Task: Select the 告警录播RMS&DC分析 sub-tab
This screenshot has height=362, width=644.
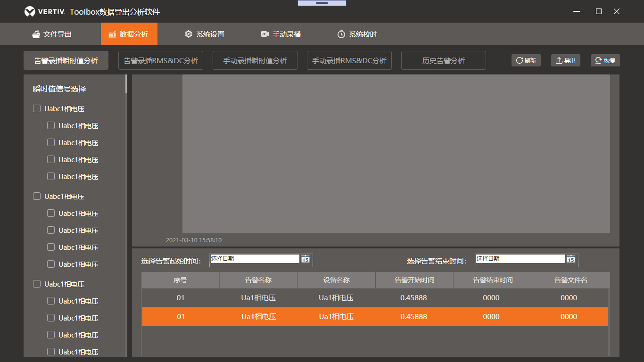Action: point(161,60)
